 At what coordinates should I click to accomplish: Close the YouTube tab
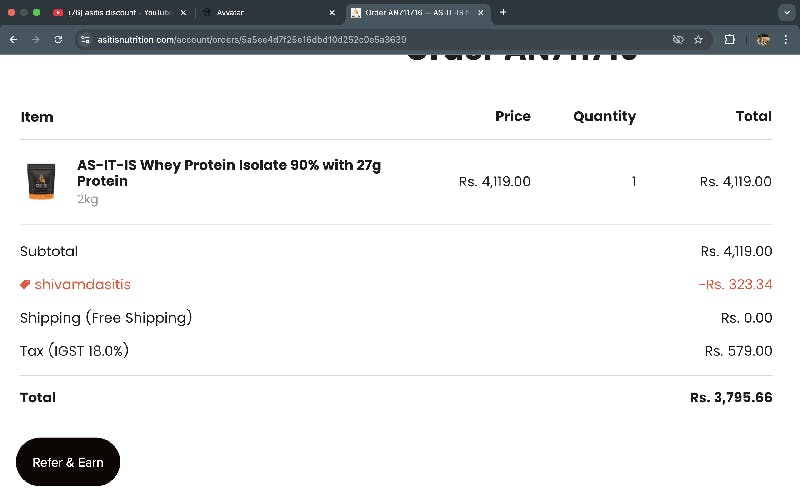pos(183,12)
